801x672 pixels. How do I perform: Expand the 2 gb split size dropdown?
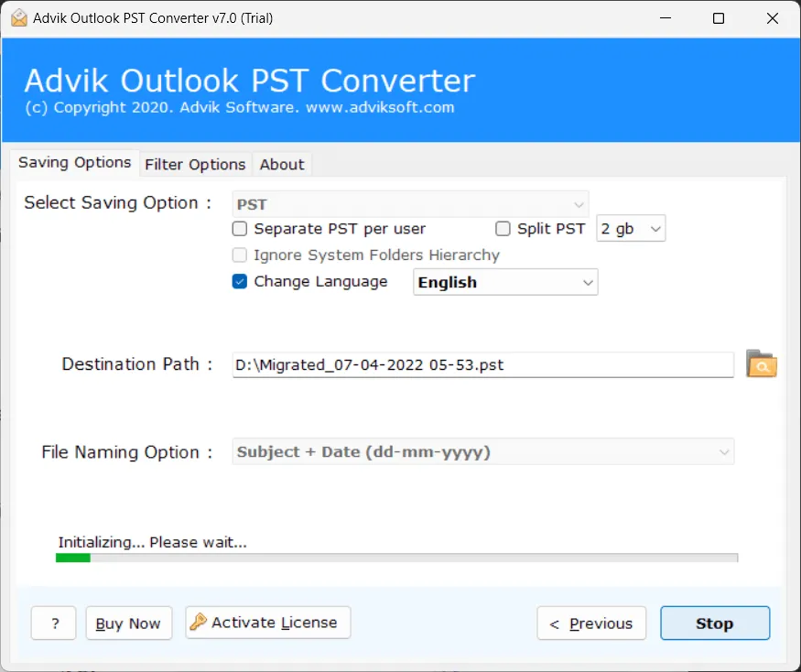[x=631, y=229]
